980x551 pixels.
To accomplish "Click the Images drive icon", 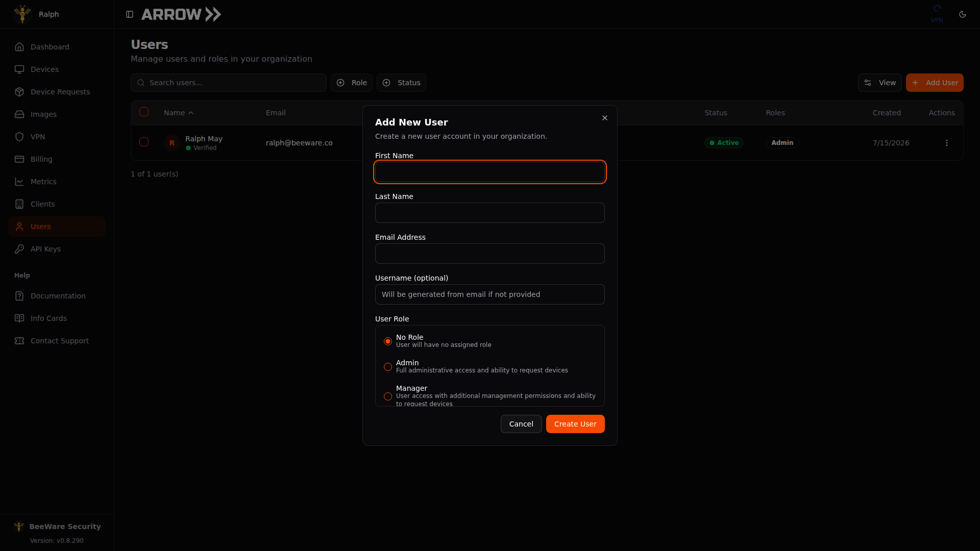I will click(19, 114).
